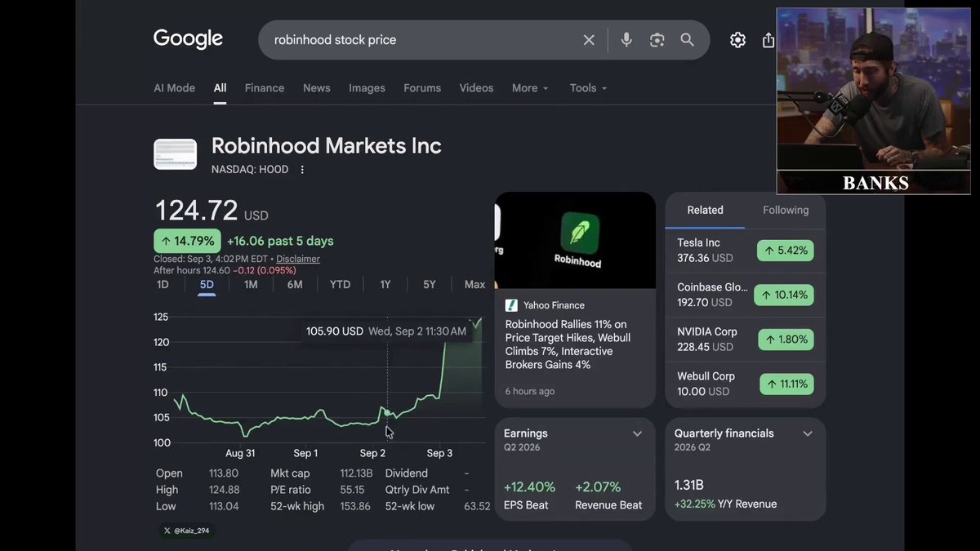Image resolution: width=980 pixels, height=551 pixels.
Task: Click the 52-wk high 153.86 value
Action: pyautogui.click(x=355, y=506)
